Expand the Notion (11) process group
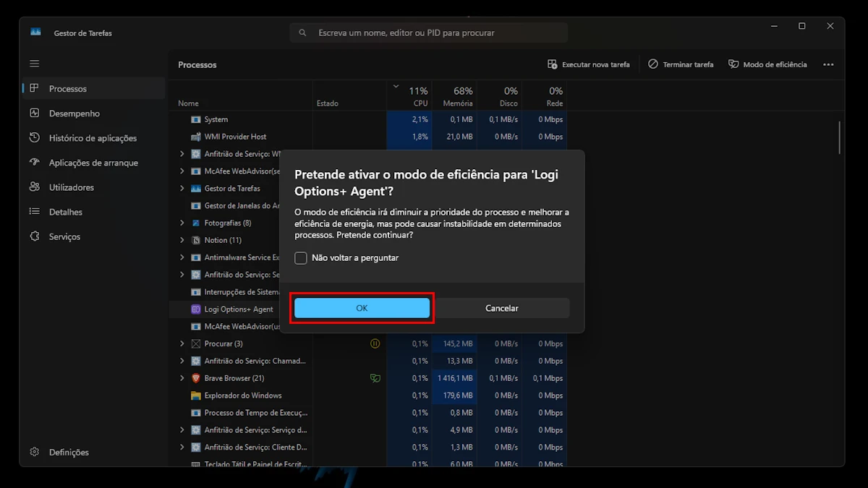 182,240
